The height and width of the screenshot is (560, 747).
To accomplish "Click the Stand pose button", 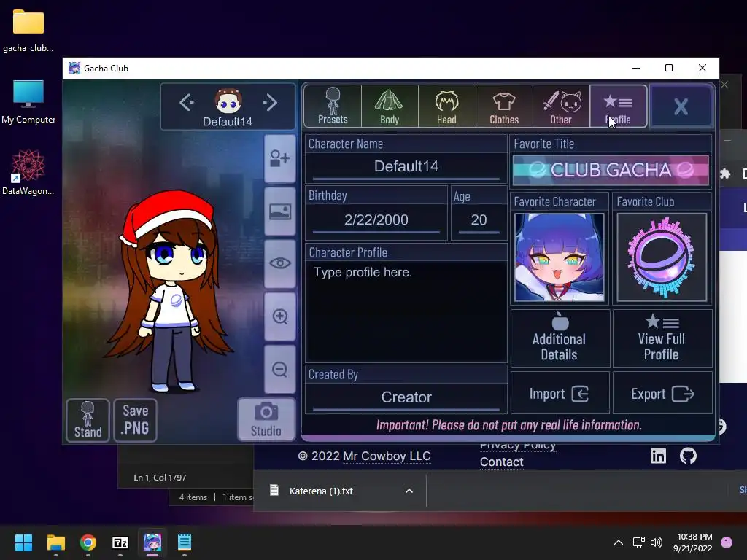I will (88, 420).
